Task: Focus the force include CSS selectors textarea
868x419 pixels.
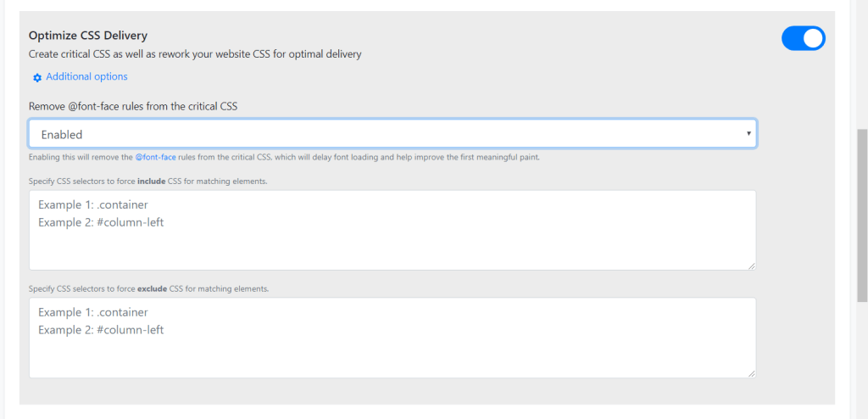Action: 392,230
